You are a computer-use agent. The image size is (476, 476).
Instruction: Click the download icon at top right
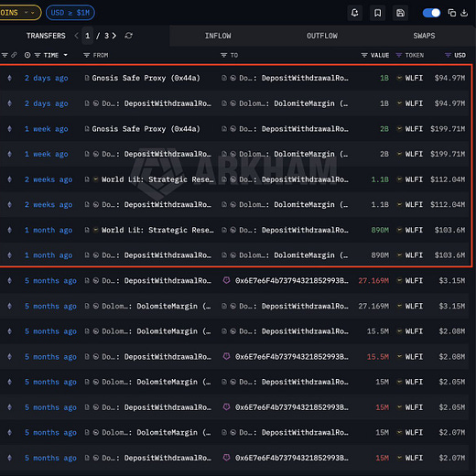click(464, 13)
